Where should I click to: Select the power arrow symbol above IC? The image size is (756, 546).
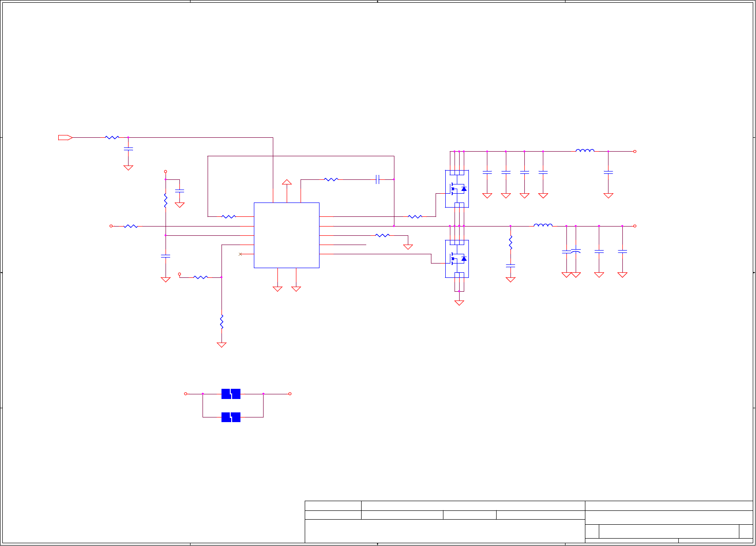(287, 182)
